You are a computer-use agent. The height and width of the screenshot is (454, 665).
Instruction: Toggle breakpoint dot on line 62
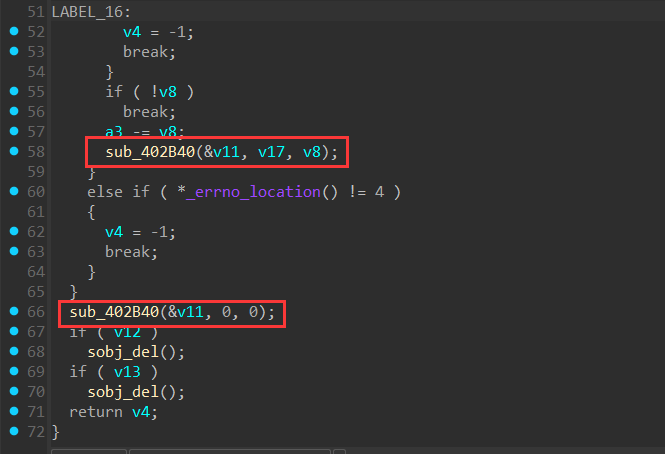tap(14, 231)
